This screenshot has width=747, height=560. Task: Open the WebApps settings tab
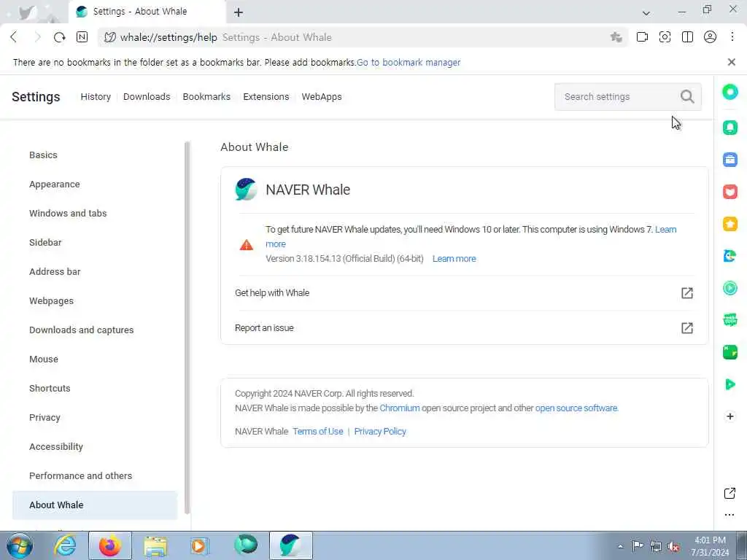pyautogui.click(x=322, y=97)
